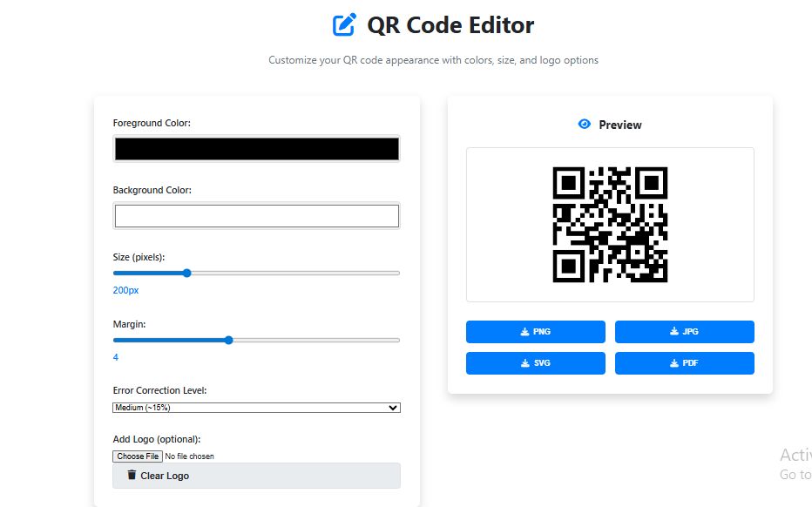812x507 pixels.
Task: Click the Margin label
Action: [x=130, y=324]
